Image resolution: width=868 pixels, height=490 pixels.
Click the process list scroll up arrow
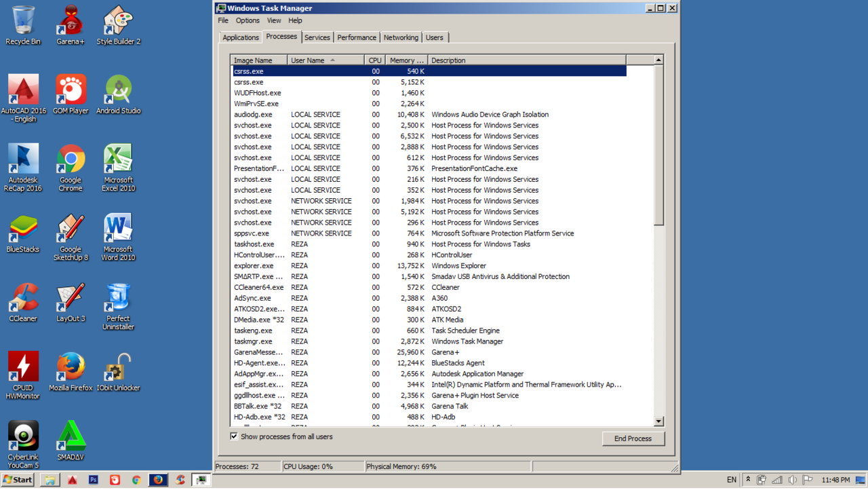click(658, 60)
